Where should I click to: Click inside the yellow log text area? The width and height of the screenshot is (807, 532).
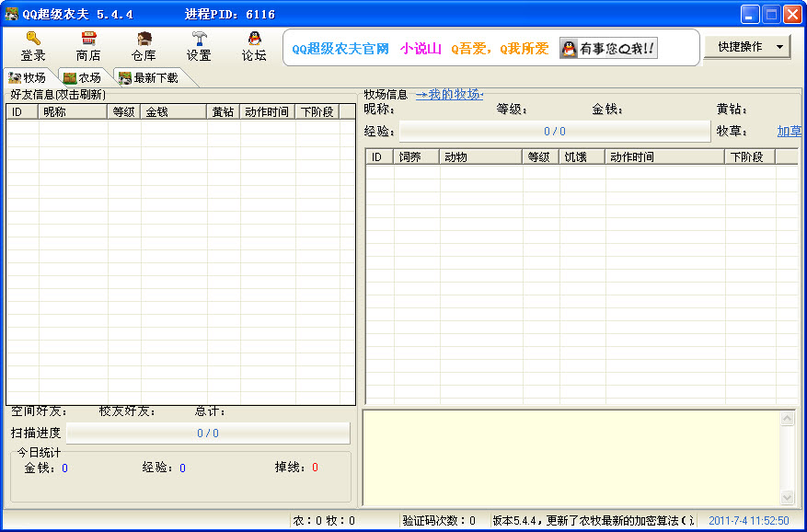pos(571,457)
